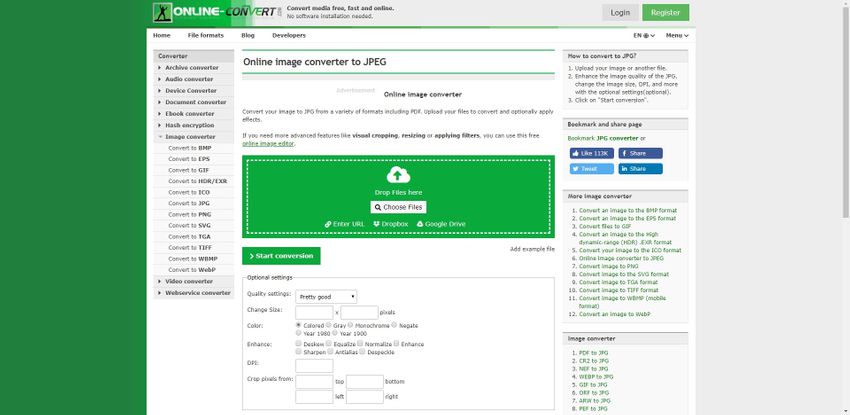Image resolution: width=850 pixels, height=415 pixels.
Task: Click the cloud upload icon
Action: [x=398, y=175]
